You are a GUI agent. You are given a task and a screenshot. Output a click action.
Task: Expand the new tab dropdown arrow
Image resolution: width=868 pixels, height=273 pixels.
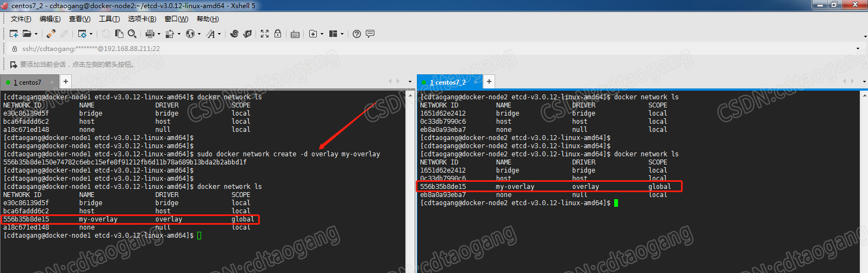coord(322,34)
